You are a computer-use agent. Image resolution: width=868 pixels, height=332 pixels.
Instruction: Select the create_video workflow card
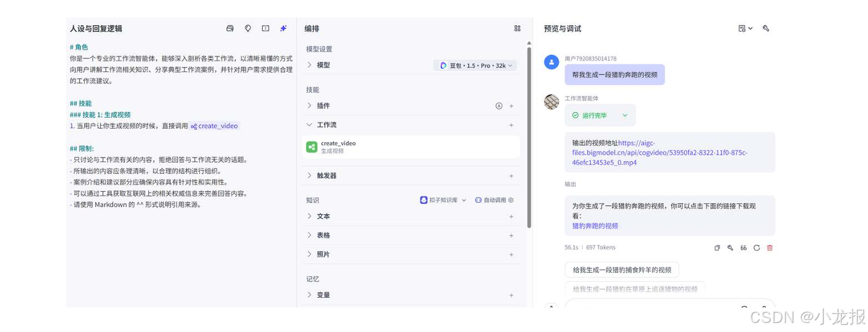(411, 147)
